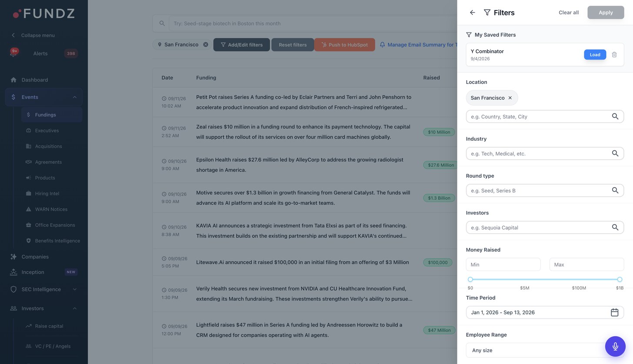Click the Location filter input field
The height and width of the screenshot is (364, 633).
pyautogui.click(x=545, y=116)
